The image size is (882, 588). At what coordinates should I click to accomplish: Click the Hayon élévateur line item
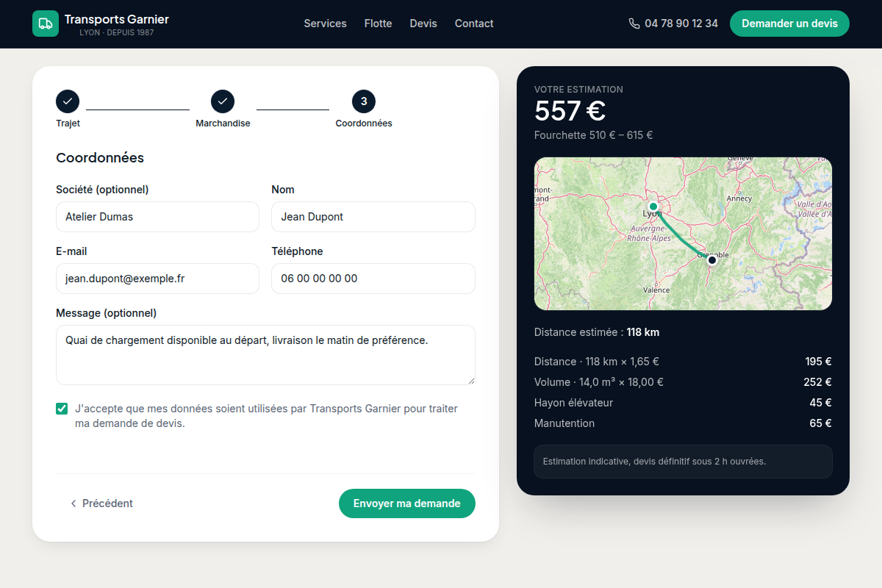(683, 403)
